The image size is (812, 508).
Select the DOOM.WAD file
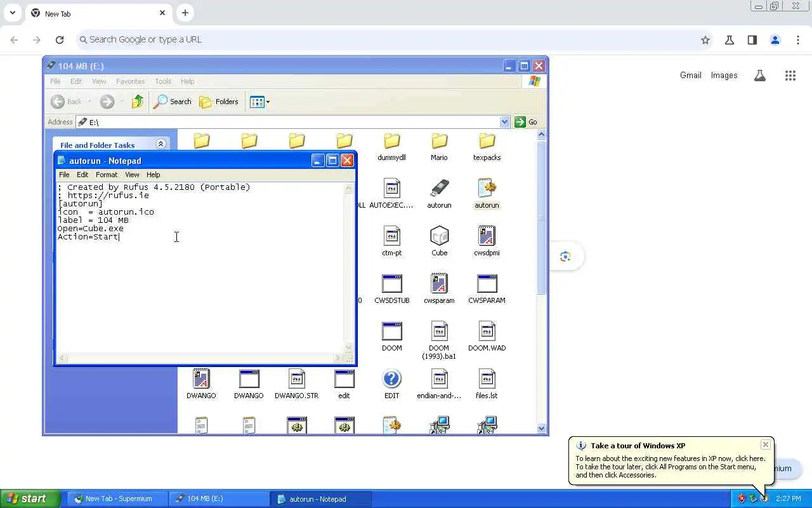(487, 337)
